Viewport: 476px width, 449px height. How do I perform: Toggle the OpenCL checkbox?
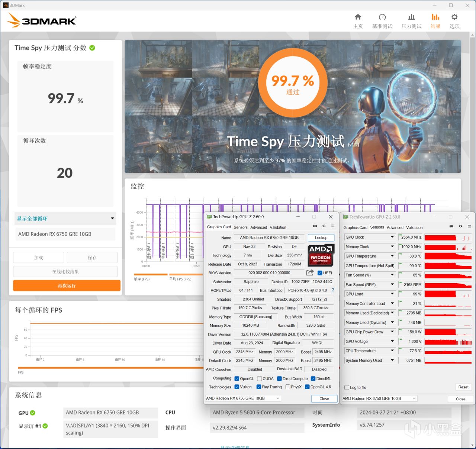237,379
